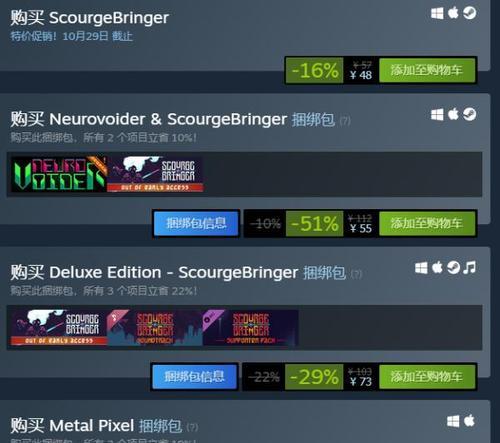Open bundle info for Deluxe Edition

click(x=195, y=377)
